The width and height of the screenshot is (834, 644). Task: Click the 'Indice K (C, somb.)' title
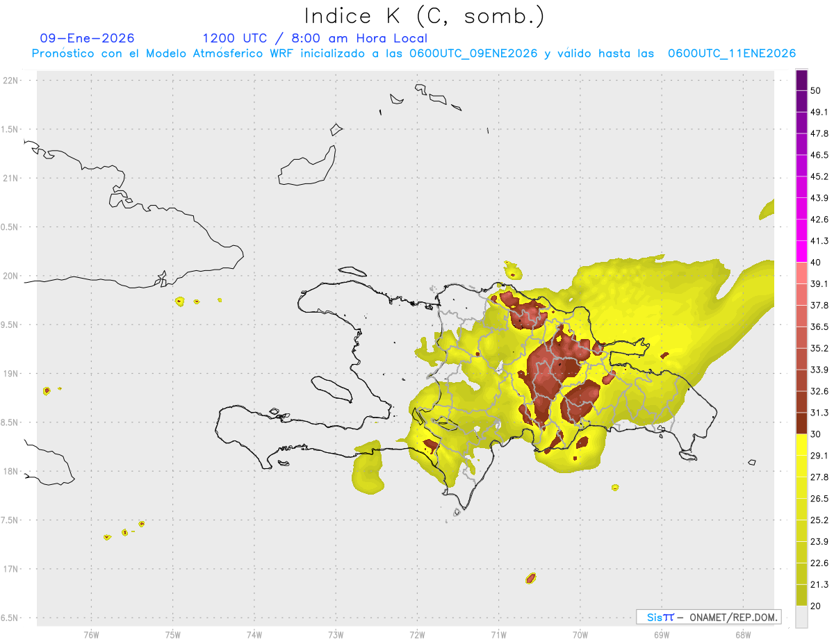click(x=424, y=15)
